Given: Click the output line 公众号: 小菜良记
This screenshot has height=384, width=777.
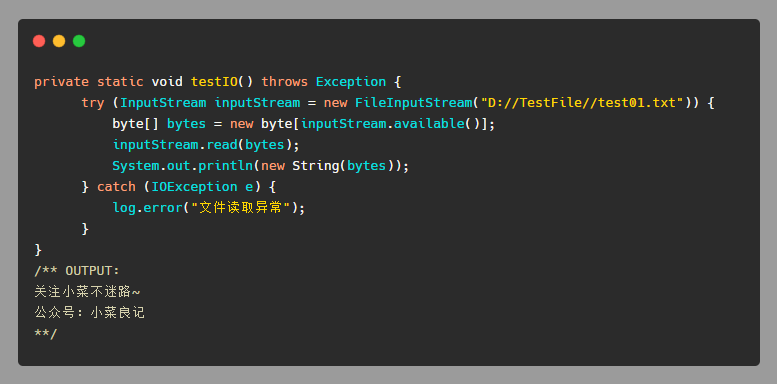Looking at the screenshot, I should click(x=90, y=313).
